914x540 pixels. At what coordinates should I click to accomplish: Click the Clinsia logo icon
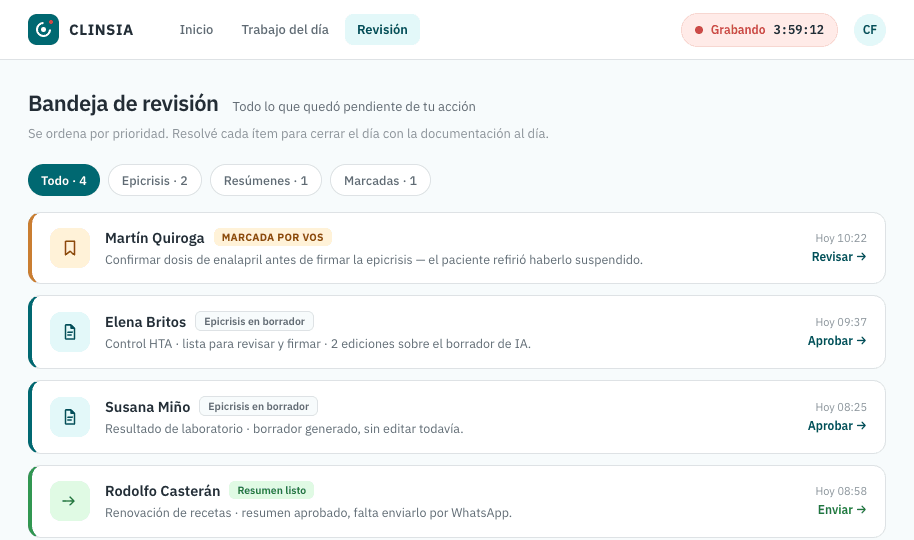(x=43, y=30)
